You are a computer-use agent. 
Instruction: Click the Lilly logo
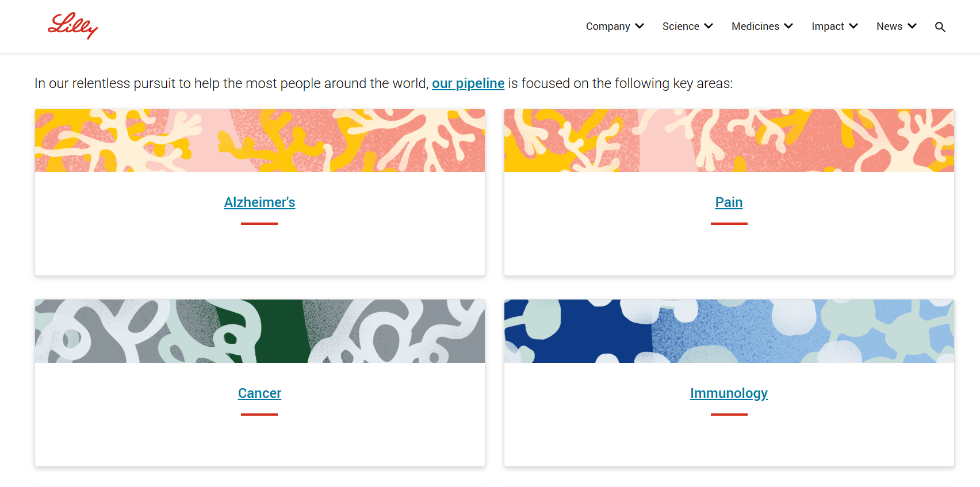72,26
